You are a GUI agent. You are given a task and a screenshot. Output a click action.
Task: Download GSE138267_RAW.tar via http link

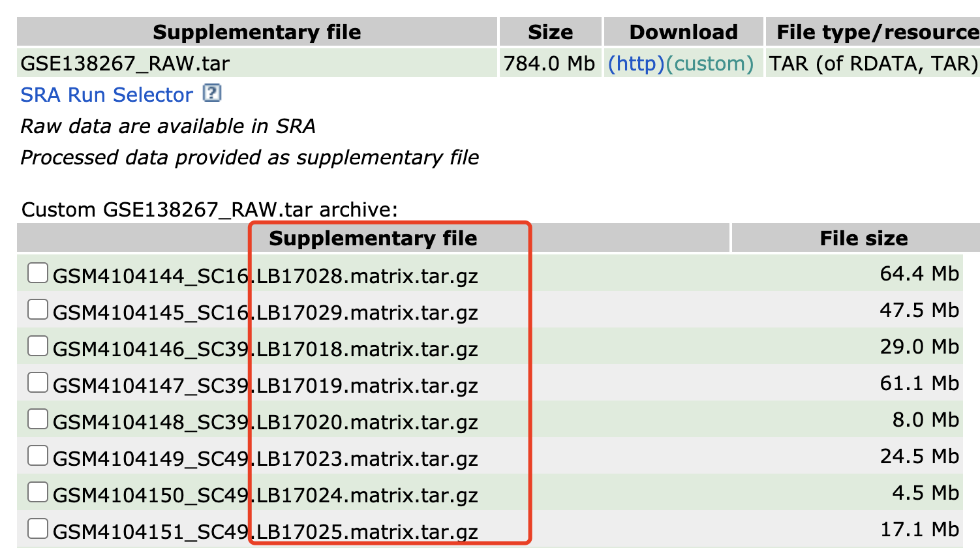635,64
